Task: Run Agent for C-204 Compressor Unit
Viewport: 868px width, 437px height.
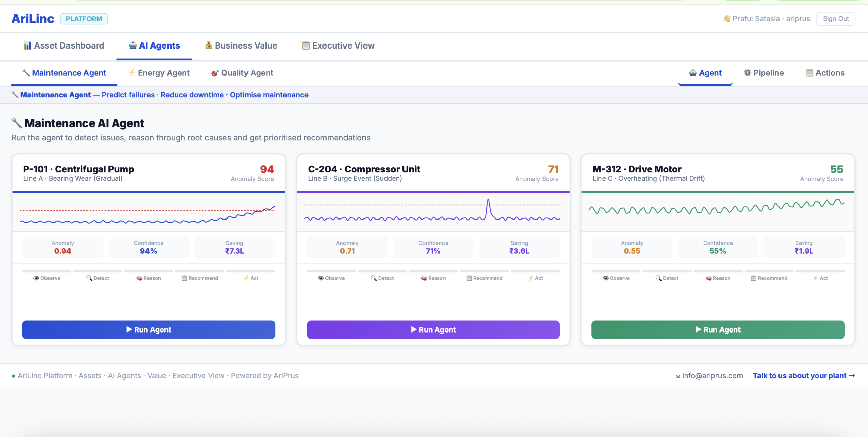Action: coord(433,329)
